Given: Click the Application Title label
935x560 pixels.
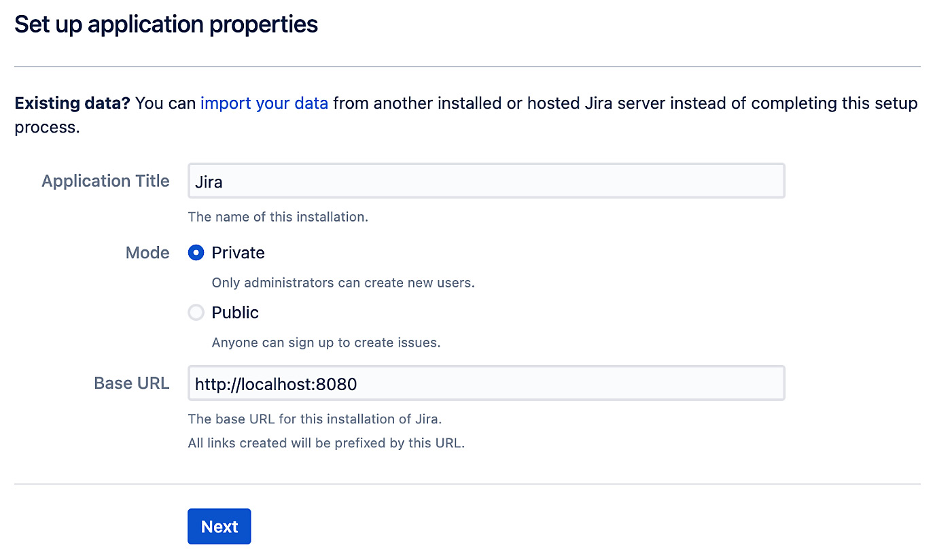Looking at the screenshot, I should pyautogui.click(x=105, y=181).
